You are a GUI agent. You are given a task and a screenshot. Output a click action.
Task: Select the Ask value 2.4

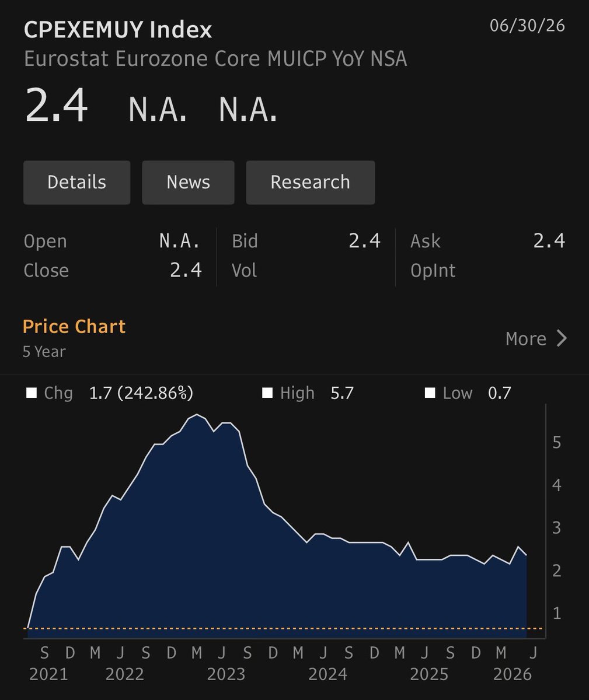[x=549, y=241]
